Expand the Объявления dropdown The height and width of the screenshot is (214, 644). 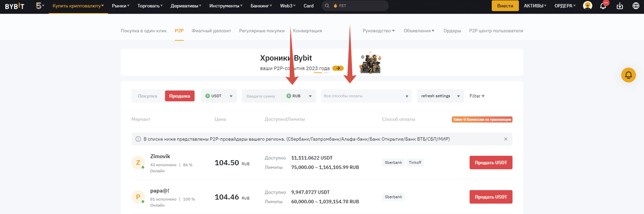419,31
